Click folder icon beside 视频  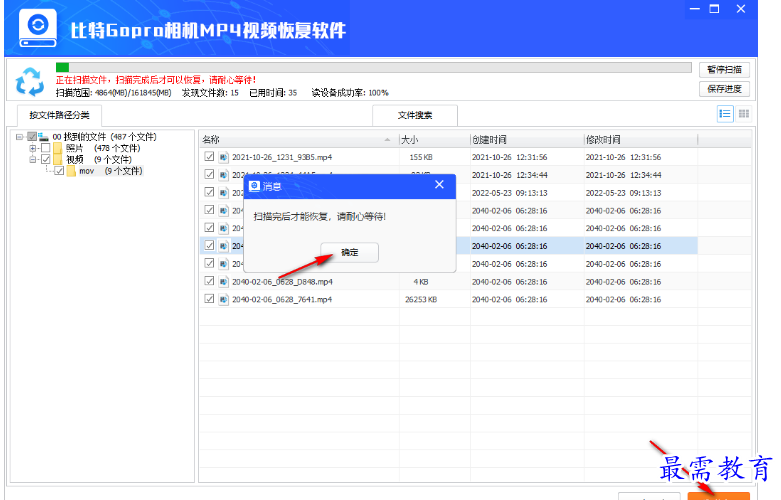click(x=58, y=159)
